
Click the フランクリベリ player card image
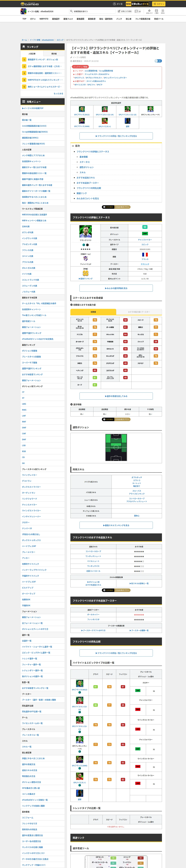[85, 231]
